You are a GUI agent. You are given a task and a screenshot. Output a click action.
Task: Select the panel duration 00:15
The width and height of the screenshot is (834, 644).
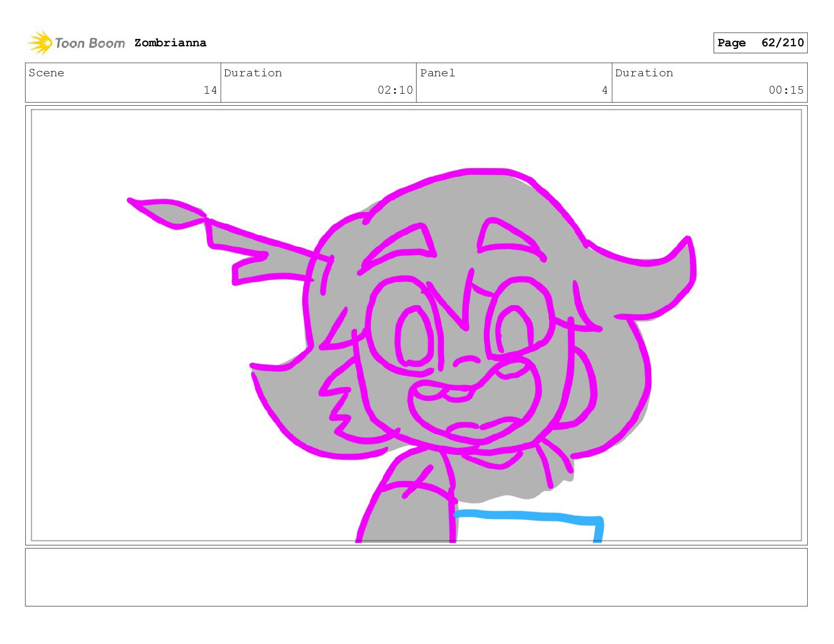(786, 90)
